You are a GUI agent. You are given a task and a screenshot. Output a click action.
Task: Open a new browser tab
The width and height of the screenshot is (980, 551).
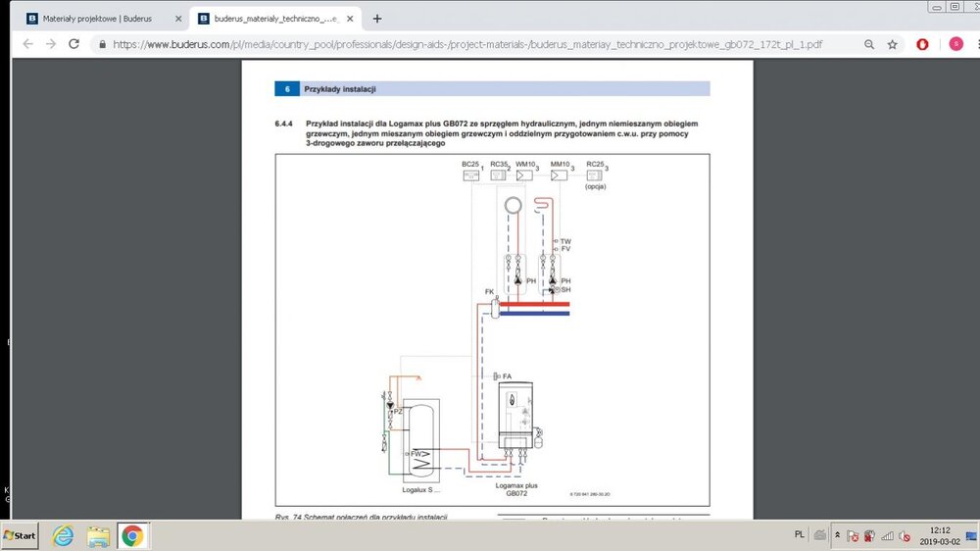pos(377,19)
